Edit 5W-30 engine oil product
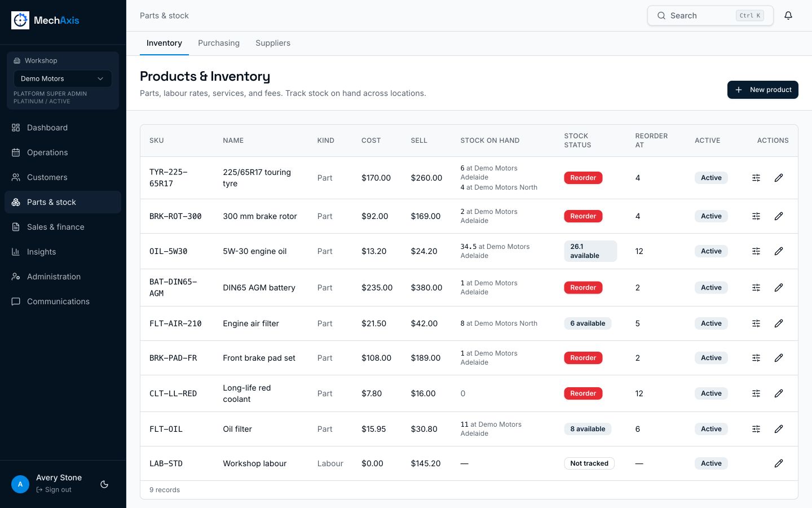812x508 pixels. [x=779, y=251]
